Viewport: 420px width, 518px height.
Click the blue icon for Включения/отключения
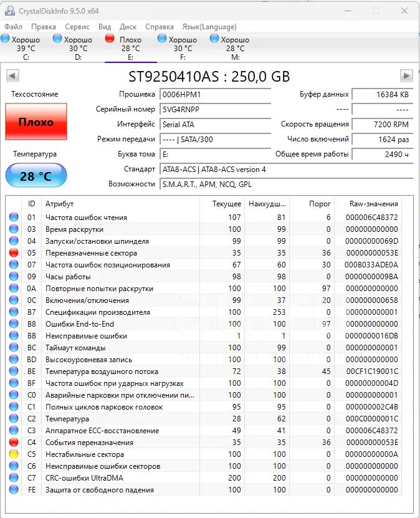(14, 300)
